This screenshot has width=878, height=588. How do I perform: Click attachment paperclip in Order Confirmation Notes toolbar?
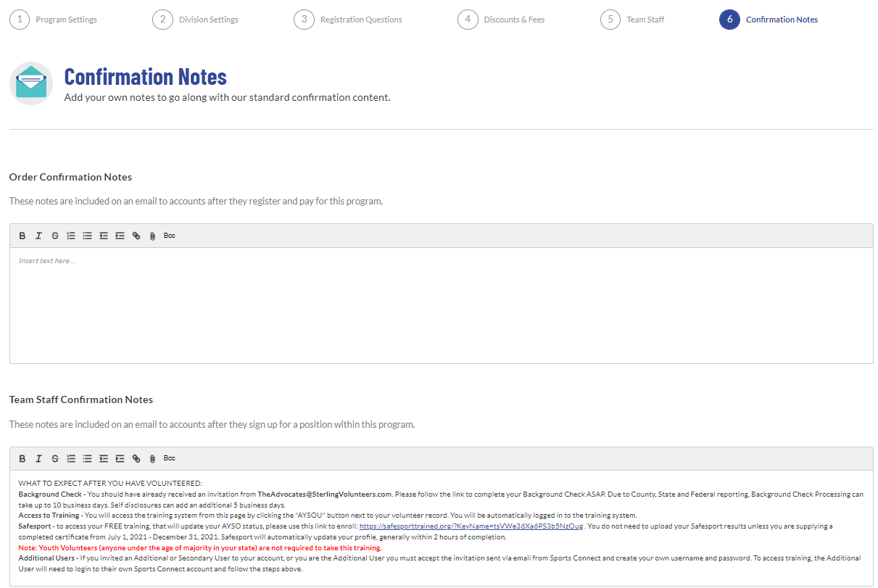click(152, 236)
